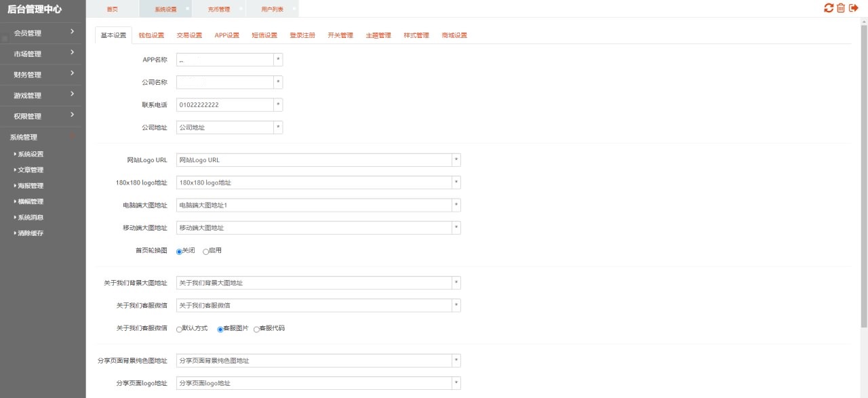Click the 分享页面logo地址 input field

click(x=314, y=383)
